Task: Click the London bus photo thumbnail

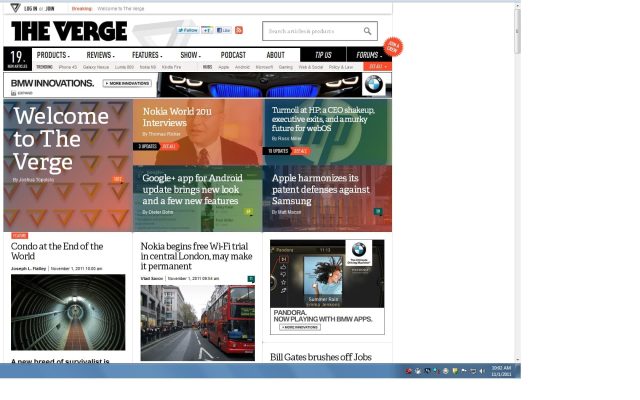Action: tap(198, 323)
